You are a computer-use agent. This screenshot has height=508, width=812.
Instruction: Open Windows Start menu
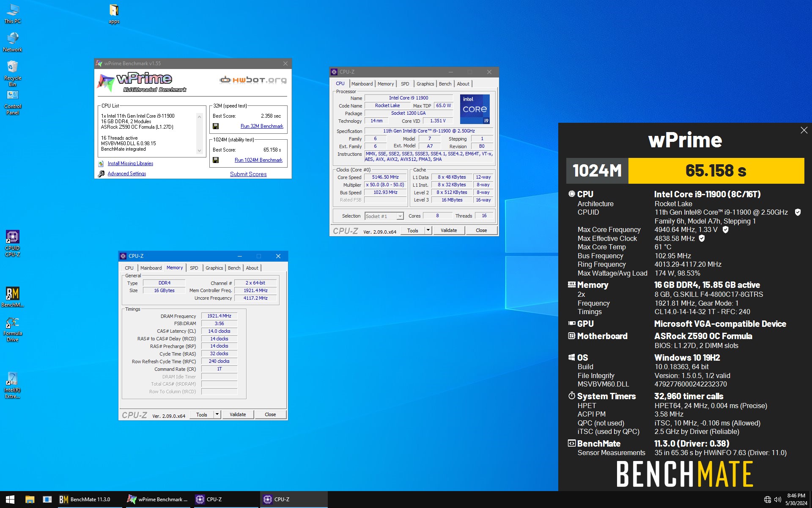point(10,500)
